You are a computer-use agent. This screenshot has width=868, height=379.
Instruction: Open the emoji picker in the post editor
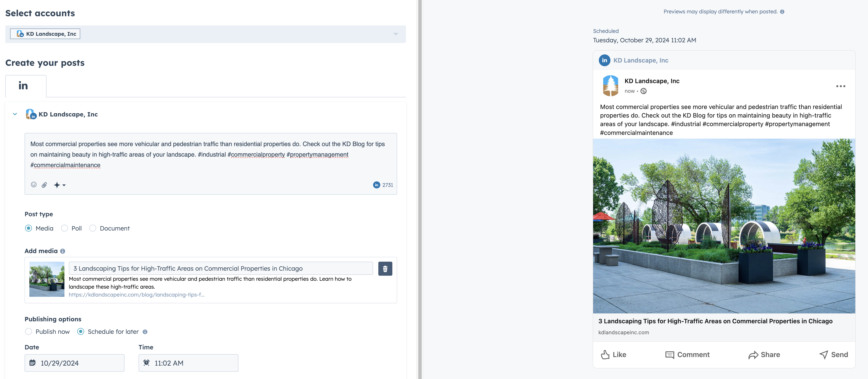(34, 184)
